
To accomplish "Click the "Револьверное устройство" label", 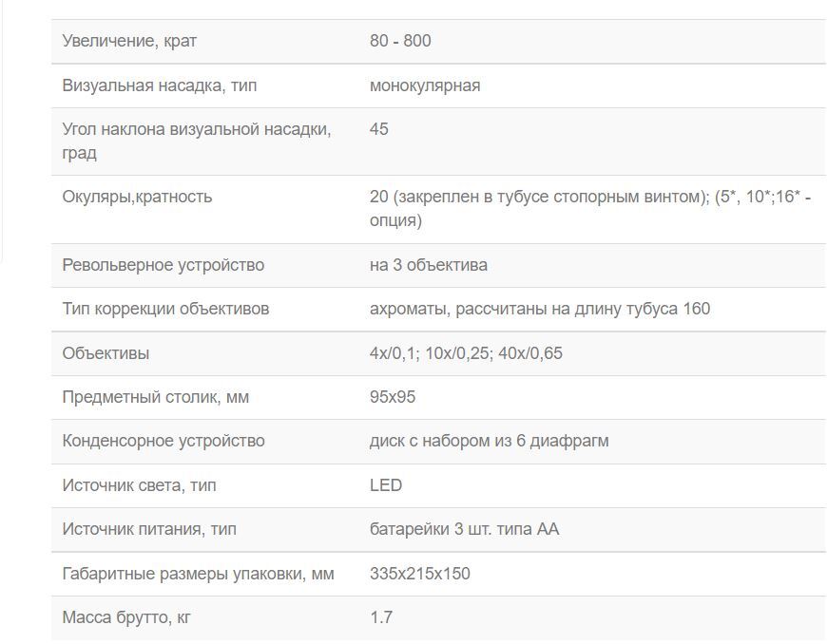I will pyautogui.click(x=163, y=265).
